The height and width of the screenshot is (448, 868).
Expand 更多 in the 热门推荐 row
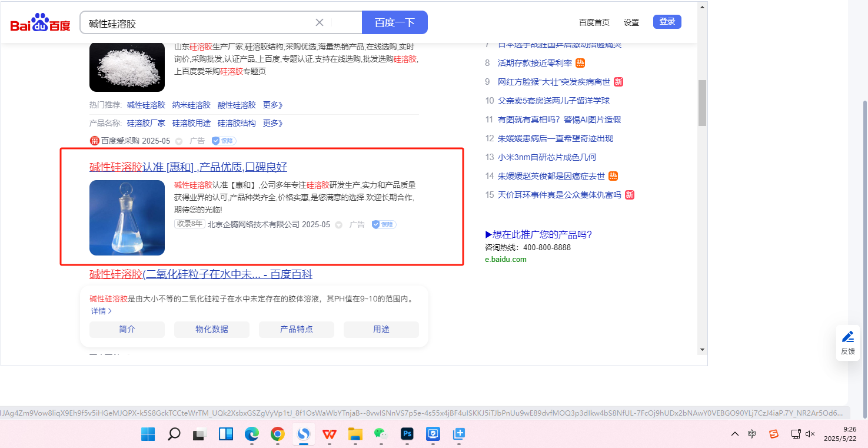(272, 105)
